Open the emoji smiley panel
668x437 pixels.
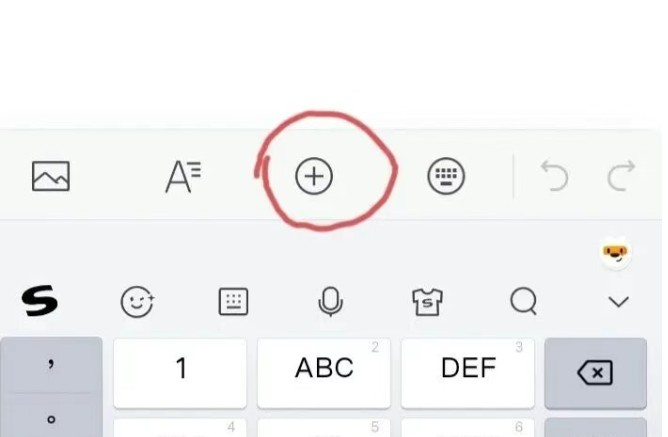[x=137, y=302]
